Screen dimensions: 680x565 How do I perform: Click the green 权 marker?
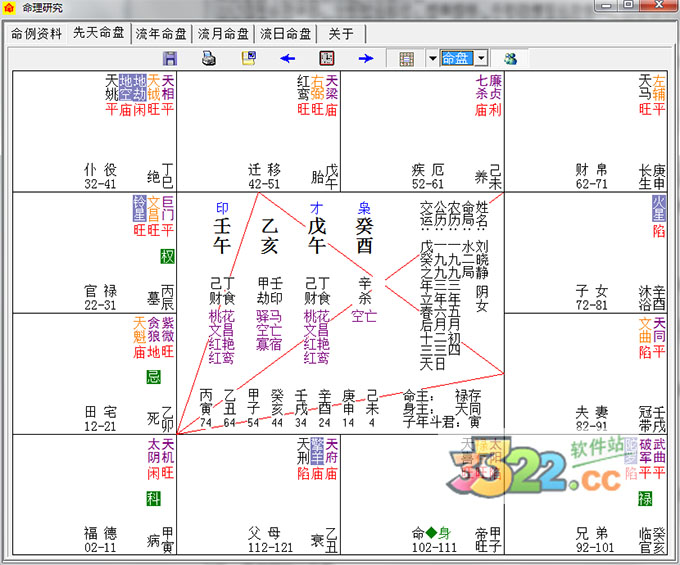[x=167, y=256]
